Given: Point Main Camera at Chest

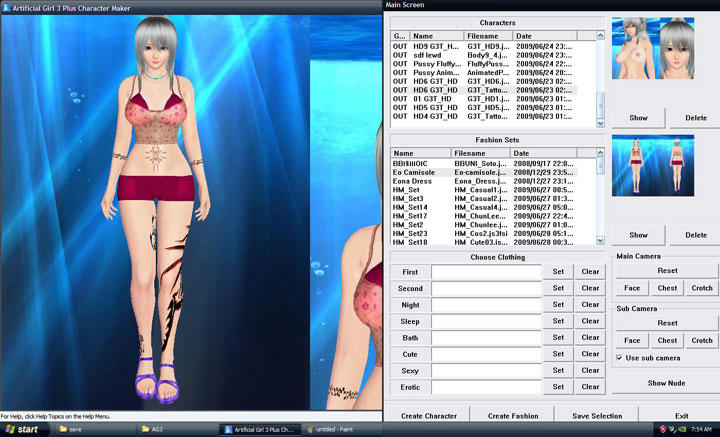Looking at the screenshot, I should [x=667, y=288].
